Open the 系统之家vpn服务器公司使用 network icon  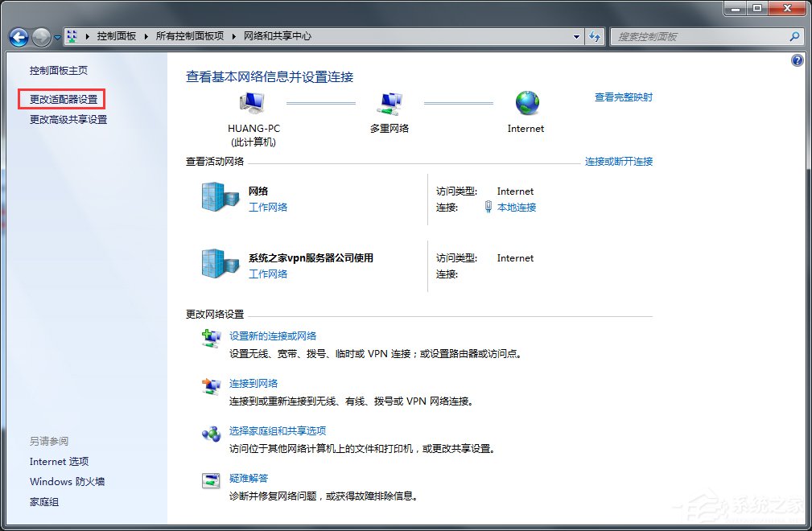pyautogui.click(x=219, y=265)
